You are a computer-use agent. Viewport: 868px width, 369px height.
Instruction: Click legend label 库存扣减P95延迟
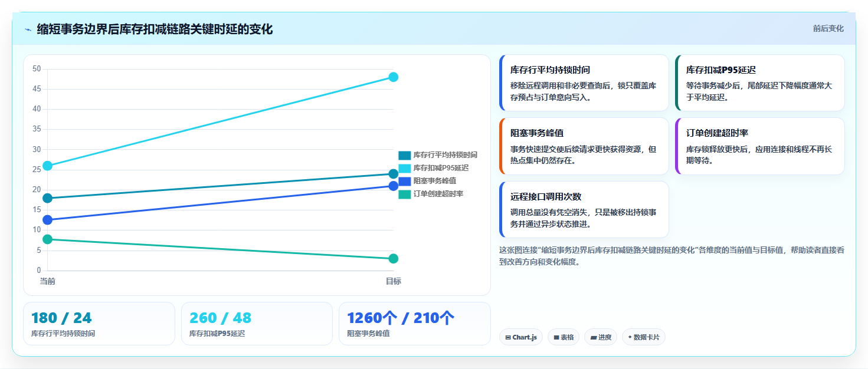(441, 168)
